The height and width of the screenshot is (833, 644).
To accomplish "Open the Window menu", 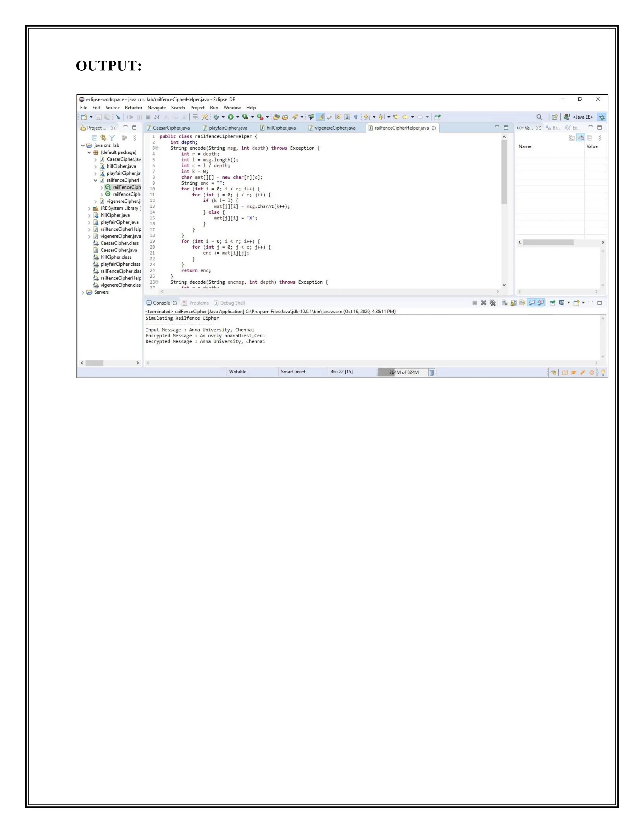I will pyautogui.click(x=232, y=108).
